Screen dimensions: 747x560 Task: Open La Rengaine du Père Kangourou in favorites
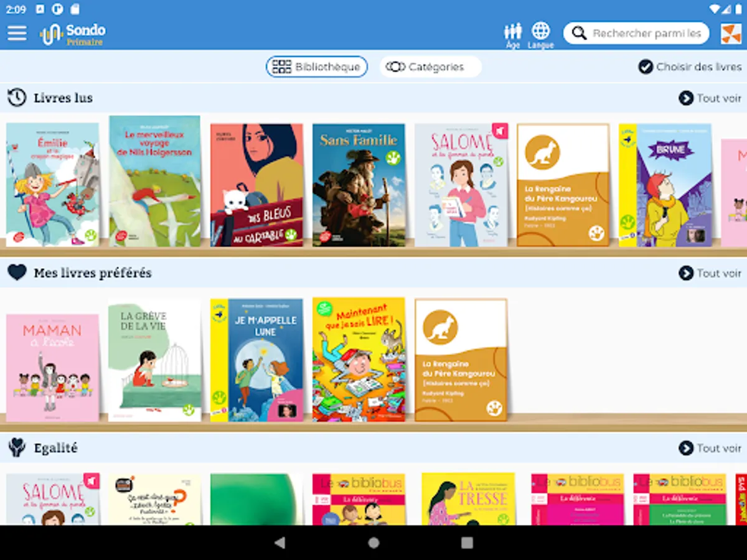coord(461,360)
